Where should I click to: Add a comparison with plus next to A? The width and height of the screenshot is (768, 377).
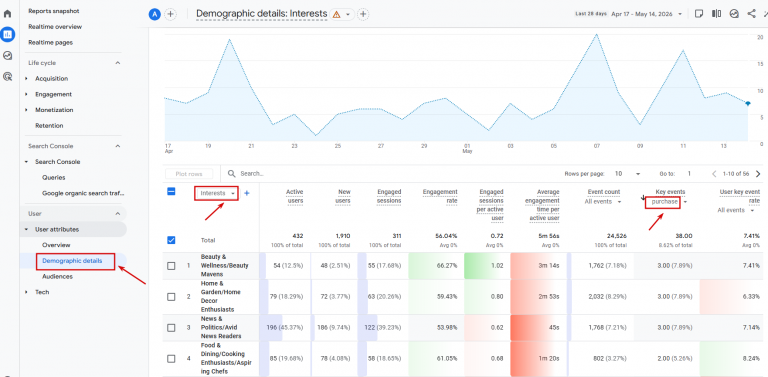pos(170,14)
